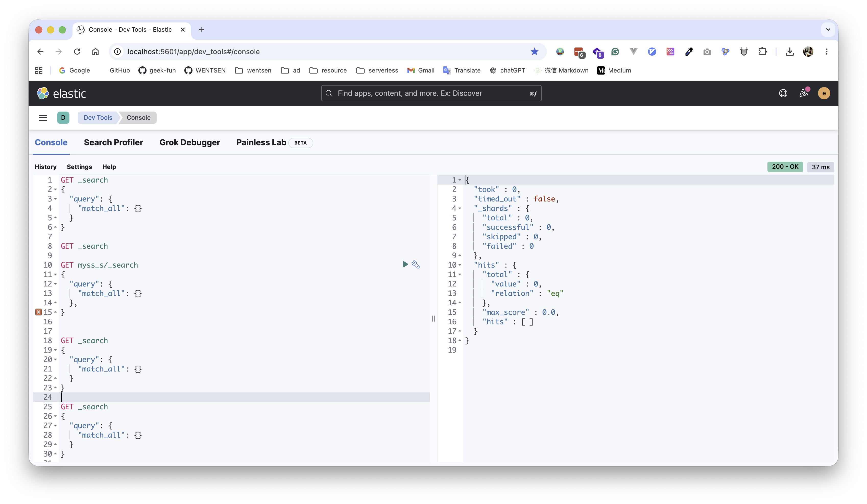
Task: Open the Chrome three-dot menu
Action: coord(827,52)
